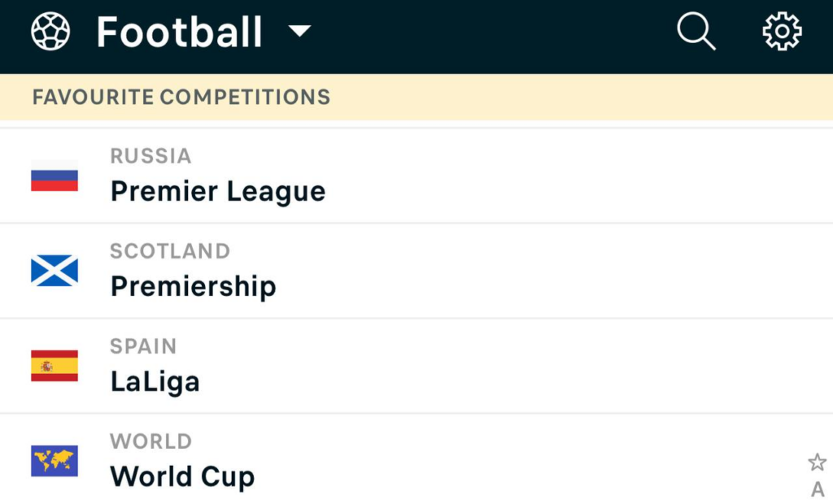The image size is (833, 504).
Task: Open Spain LaLiga competition
Action: [416, 366]
